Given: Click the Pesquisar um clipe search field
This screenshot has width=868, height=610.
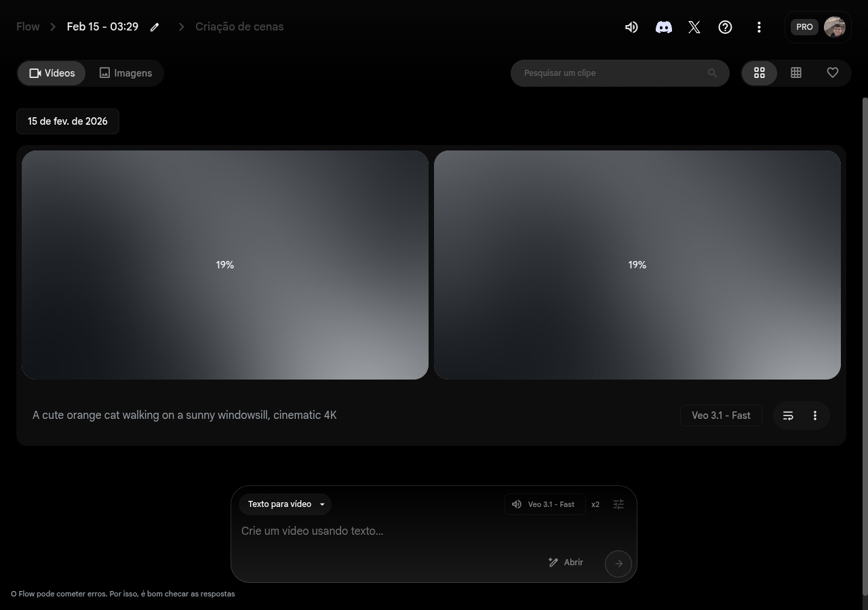Looking at the screenshot, I should click(x=610, y=73).
